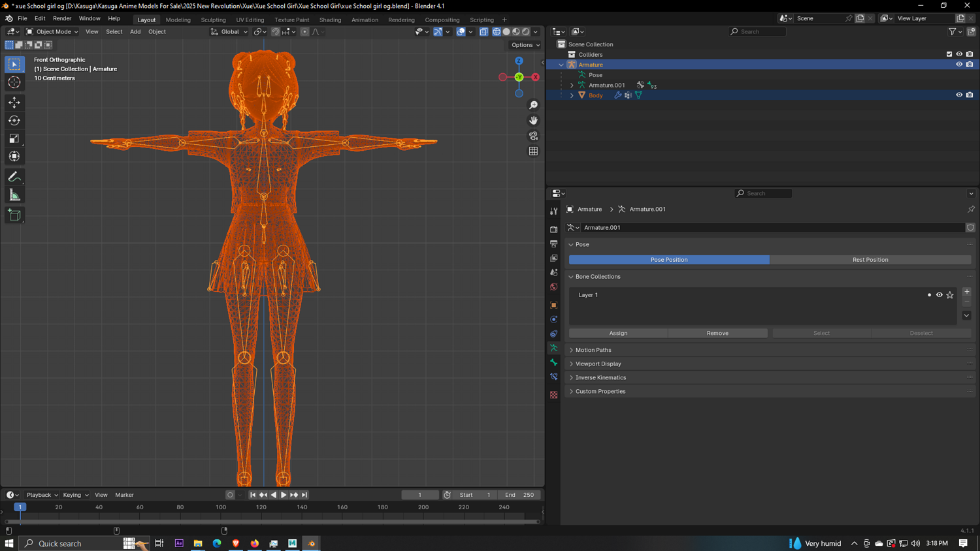Screen dimensions: 980x551
Task: Select the Annotate pencil tool
Action: pos(14,177)
